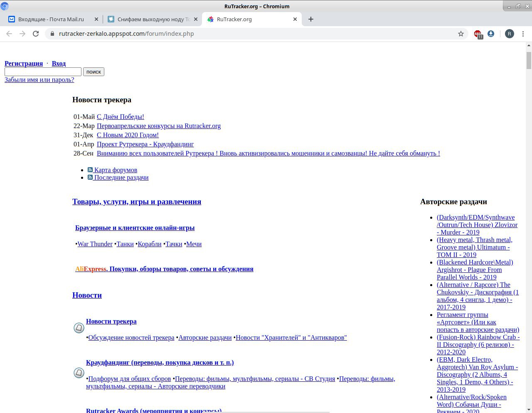Click the поиск button
Screen dimensions: 532x413
click(94, 72)
